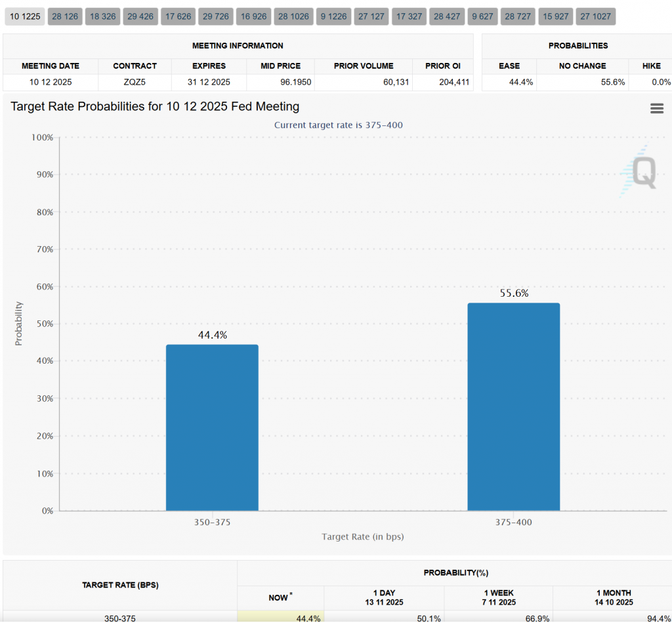Switch to the 17 626 meeting tab
This screenshot has height=623, width=672.
point(178,17)
